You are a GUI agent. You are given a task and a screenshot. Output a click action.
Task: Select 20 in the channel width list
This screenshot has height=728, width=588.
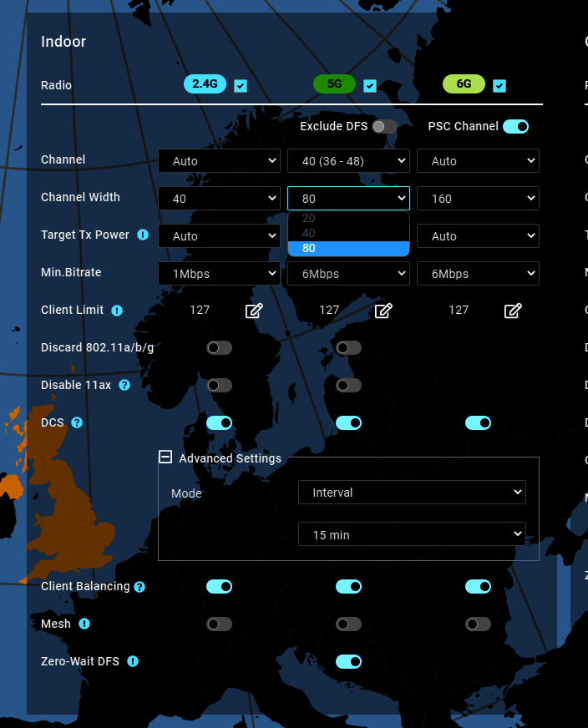point(309,218)
